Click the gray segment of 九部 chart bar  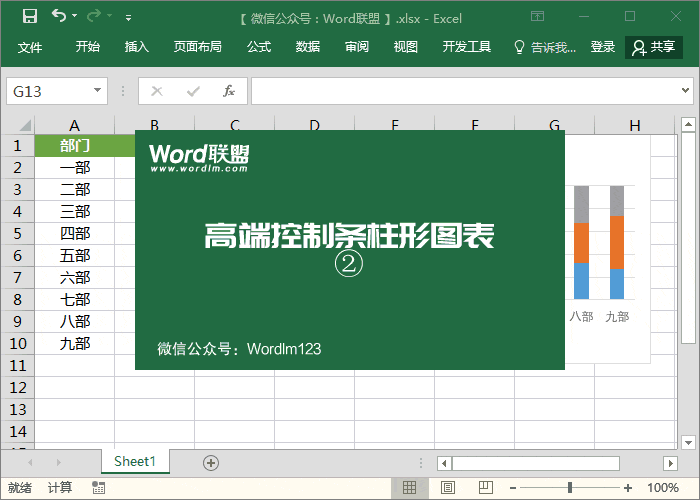point(617,201)
